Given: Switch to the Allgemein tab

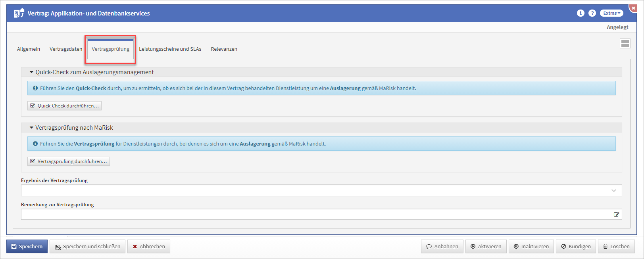Looking at the screenshot, I should click(x=29, y=49).
